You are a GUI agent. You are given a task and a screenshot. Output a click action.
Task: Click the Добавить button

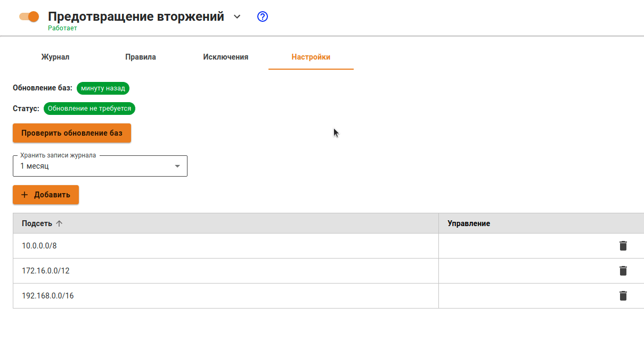[x=46, y=195]
